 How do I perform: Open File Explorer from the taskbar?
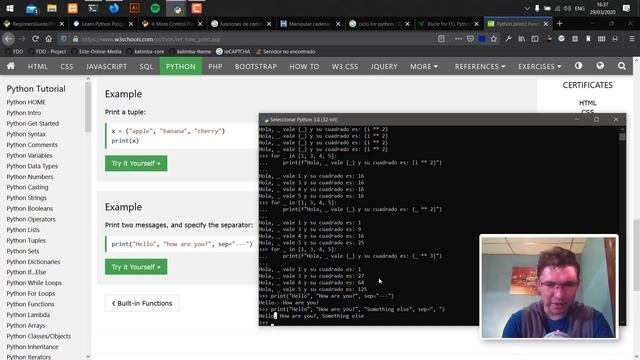(x=52, y=8)
